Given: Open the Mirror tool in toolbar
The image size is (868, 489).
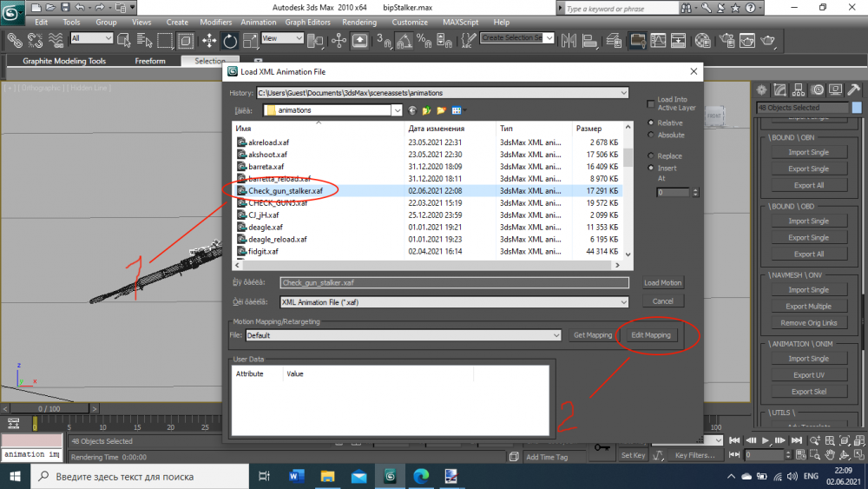Looking at the screenshot, I should [x=569, y=40].
